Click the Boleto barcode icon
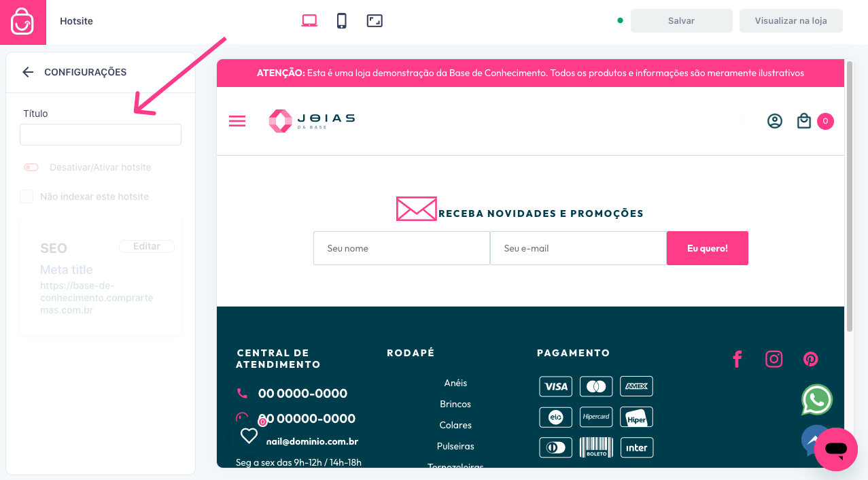The height and width of the screenshot is (480, 868). 596,447
